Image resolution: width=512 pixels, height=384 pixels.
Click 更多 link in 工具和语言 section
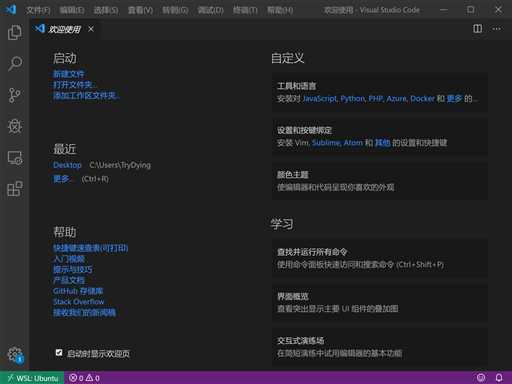[454, 99]
